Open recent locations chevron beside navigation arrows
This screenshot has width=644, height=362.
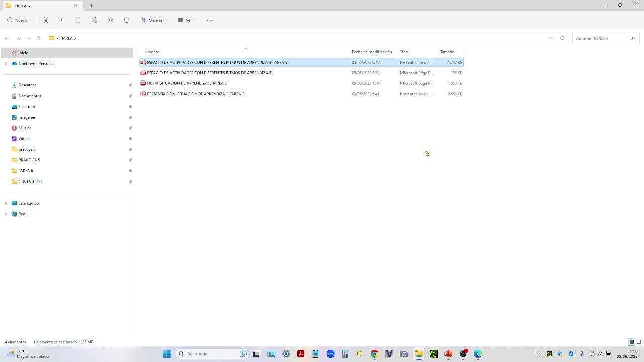pos(29,38)
